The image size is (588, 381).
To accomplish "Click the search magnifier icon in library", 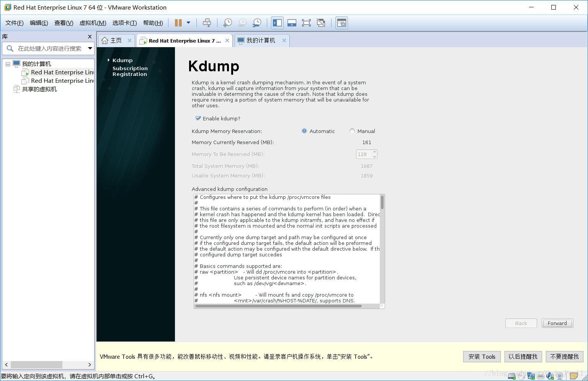I will point(10,48).
